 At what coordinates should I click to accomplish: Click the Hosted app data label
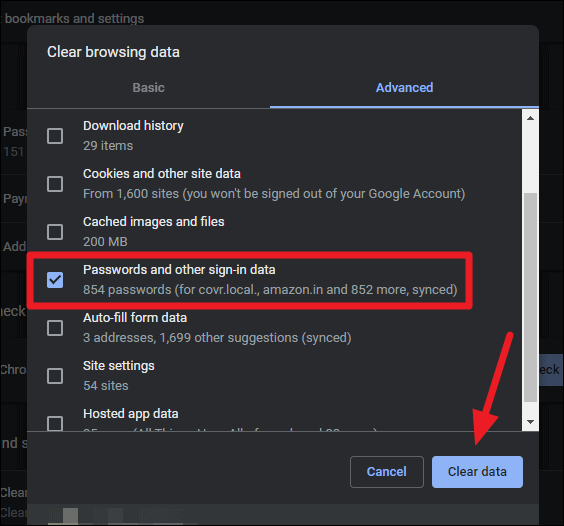click(x=131, y=414)
